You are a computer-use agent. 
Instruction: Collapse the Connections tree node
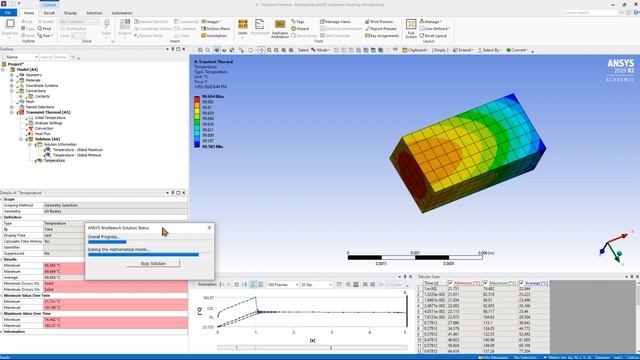[x=11, y=91]
